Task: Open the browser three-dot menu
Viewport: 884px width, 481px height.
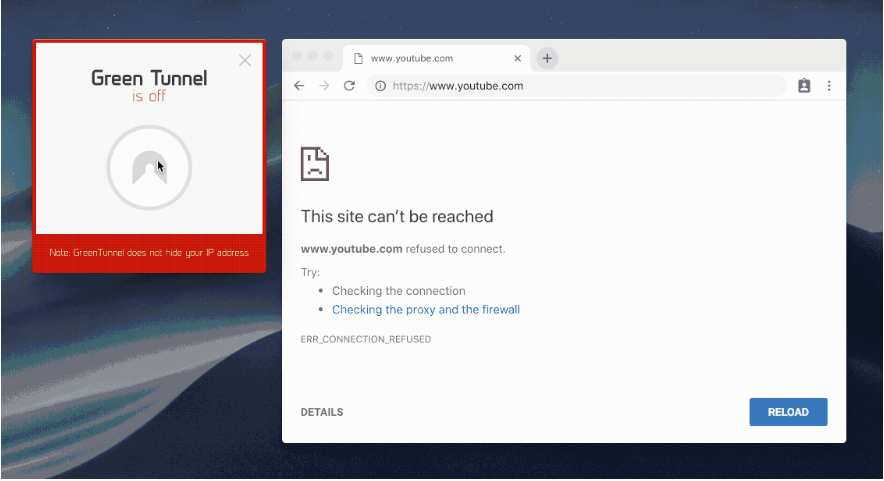Action: 829,86
